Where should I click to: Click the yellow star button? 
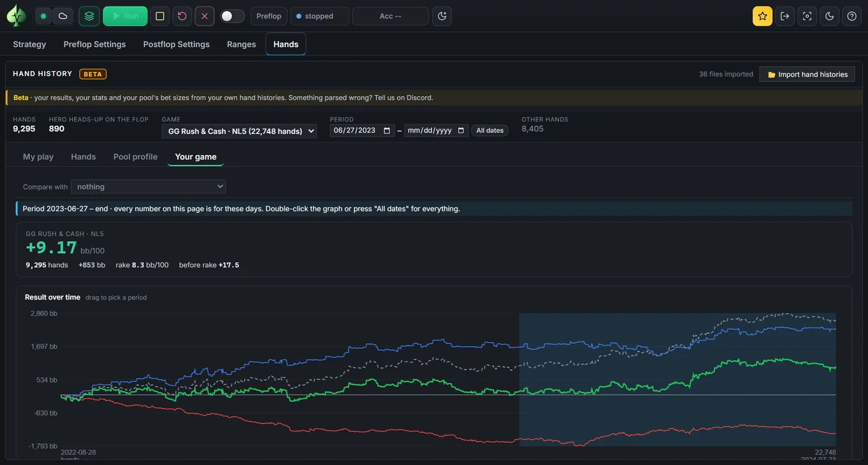click(763, 16)
